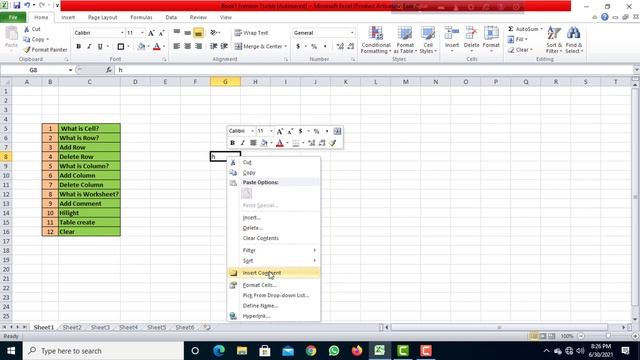Click the Insert cells icon in ribbon
Screen dimensions: 640x360
click(x=452, y=33)
